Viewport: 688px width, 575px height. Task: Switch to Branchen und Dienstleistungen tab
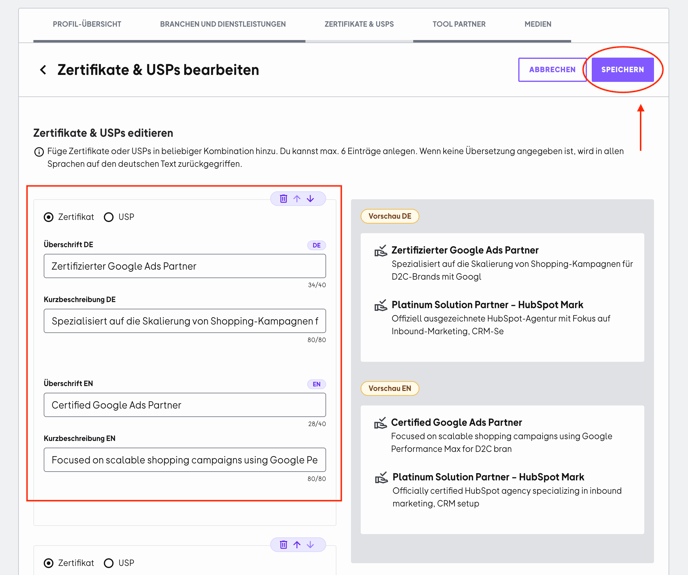(223, 24)
